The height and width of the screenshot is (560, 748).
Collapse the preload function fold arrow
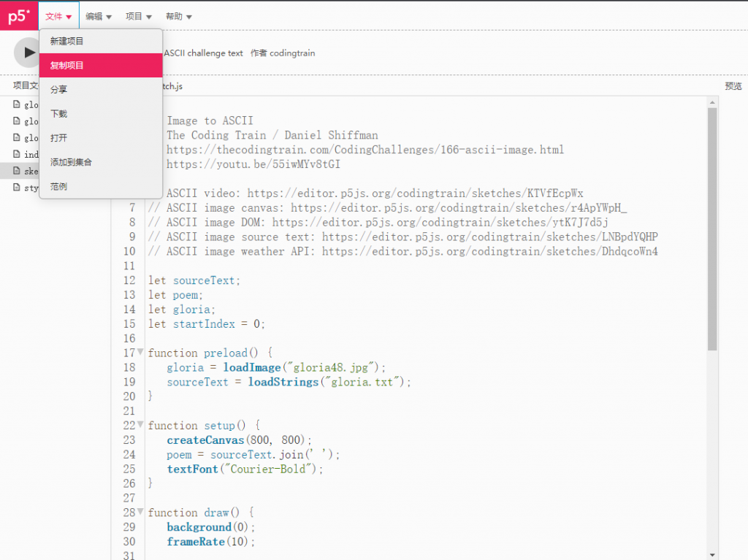pyautogui.click(x=140, y=353)
